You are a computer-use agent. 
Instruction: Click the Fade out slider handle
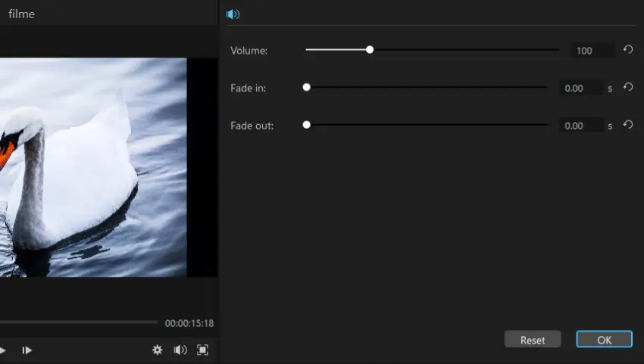click(x=307, y=125)
